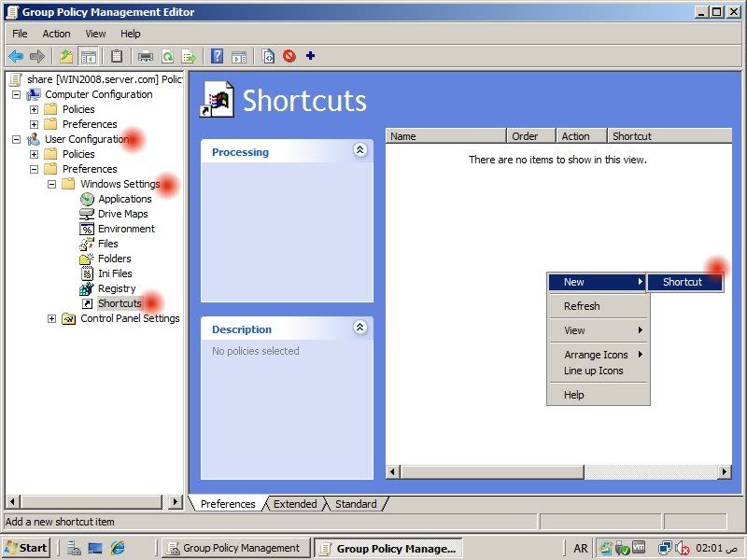Open the Action menu

point(56,34)
